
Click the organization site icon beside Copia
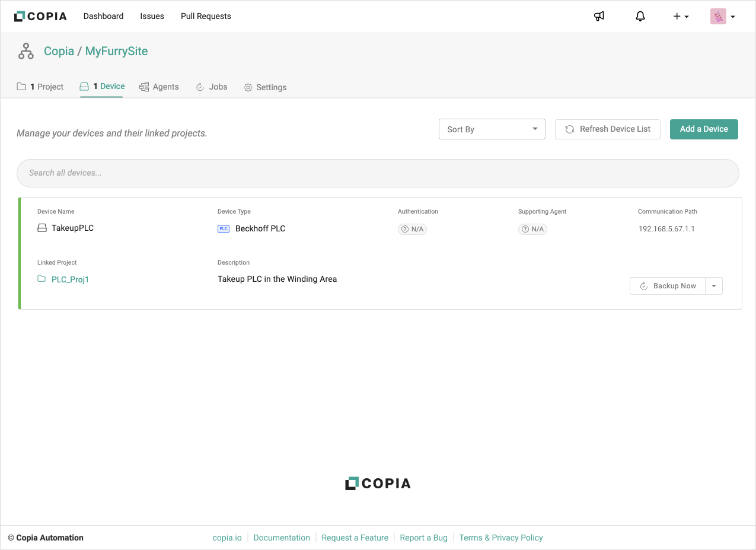pos(26,52)
